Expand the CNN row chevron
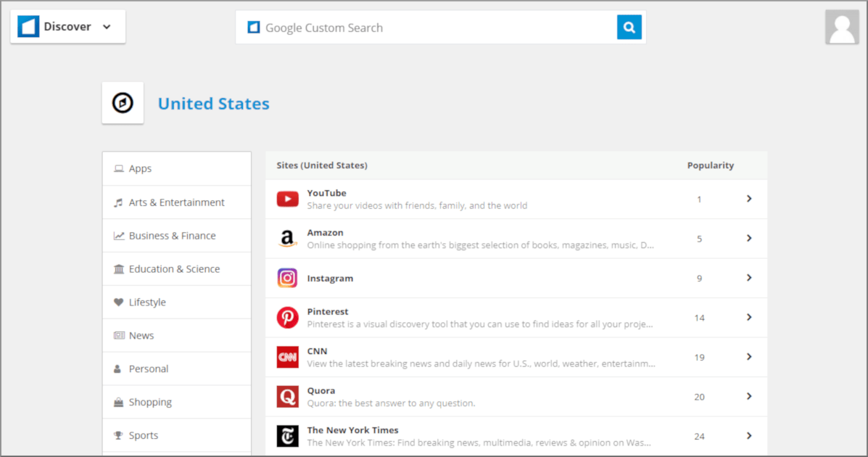This screenshot has height=457, width=868. 749,357
